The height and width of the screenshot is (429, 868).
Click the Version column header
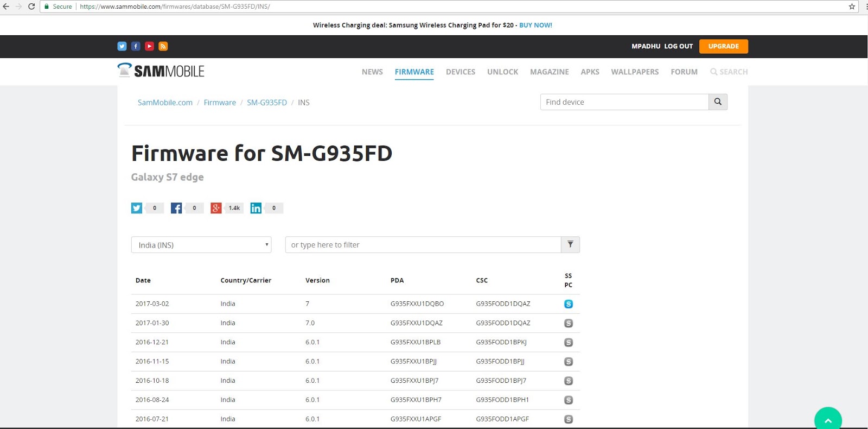pos(317,280)
